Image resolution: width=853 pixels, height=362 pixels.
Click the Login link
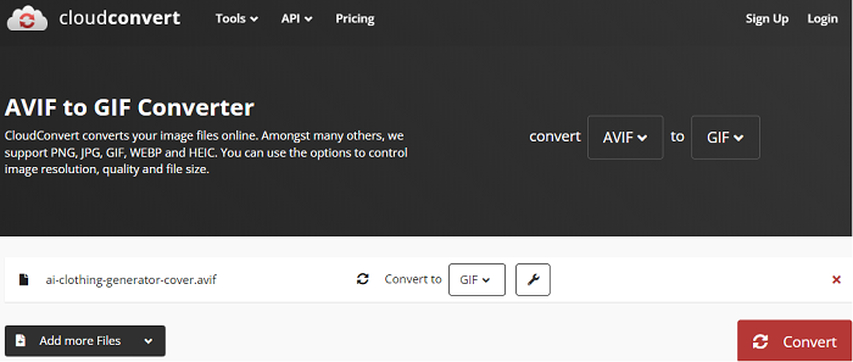click(823, 19)
